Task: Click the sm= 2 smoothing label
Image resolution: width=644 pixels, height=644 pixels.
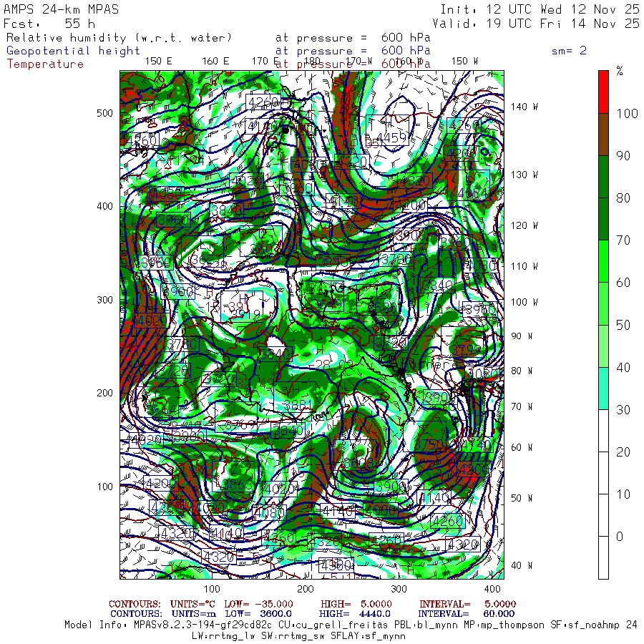Action: coord(569,51)
